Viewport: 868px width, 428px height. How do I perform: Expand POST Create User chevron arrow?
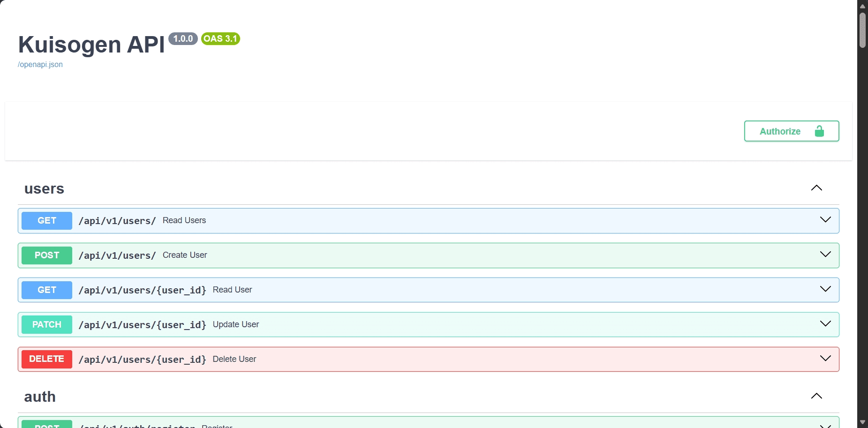825,255
